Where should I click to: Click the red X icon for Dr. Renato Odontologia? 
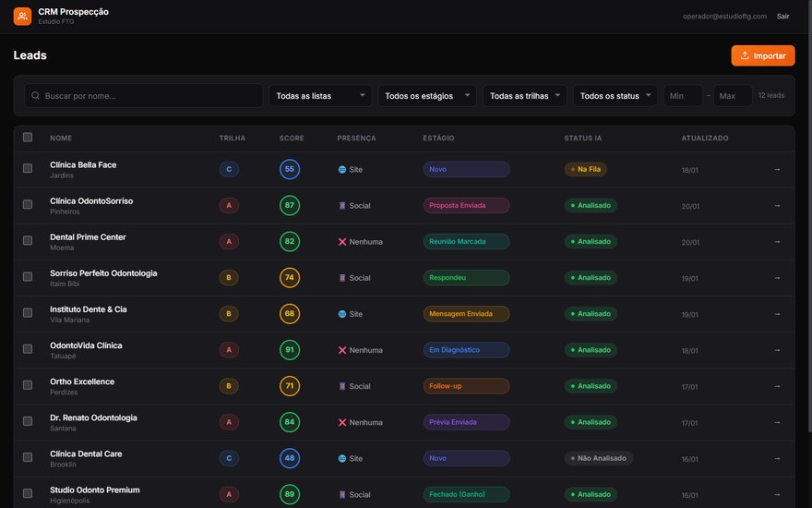coord(341,422)
